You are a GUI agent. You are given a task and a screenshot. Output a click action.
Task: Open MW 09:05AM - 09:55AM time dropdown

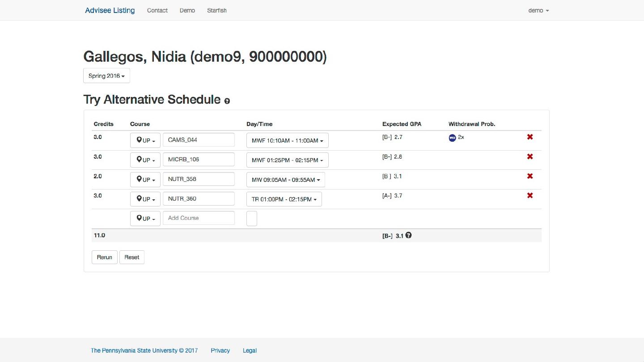(x=285, y=180)
